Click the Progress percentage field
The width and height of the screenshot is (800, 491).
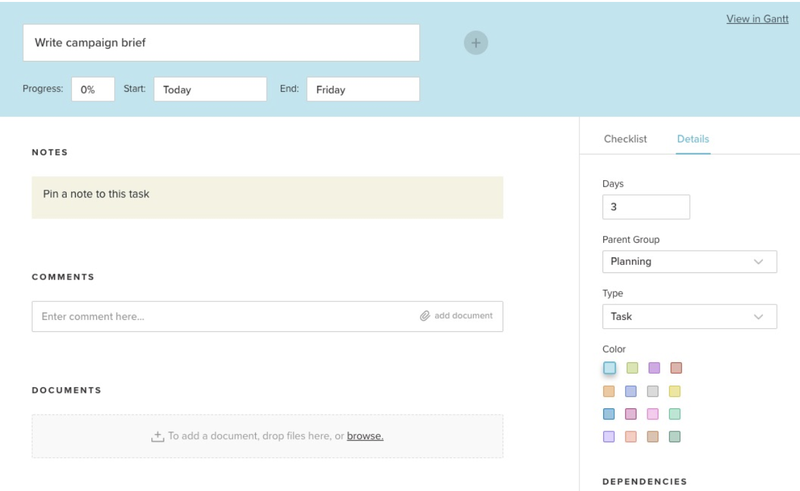tap(93, 89)
